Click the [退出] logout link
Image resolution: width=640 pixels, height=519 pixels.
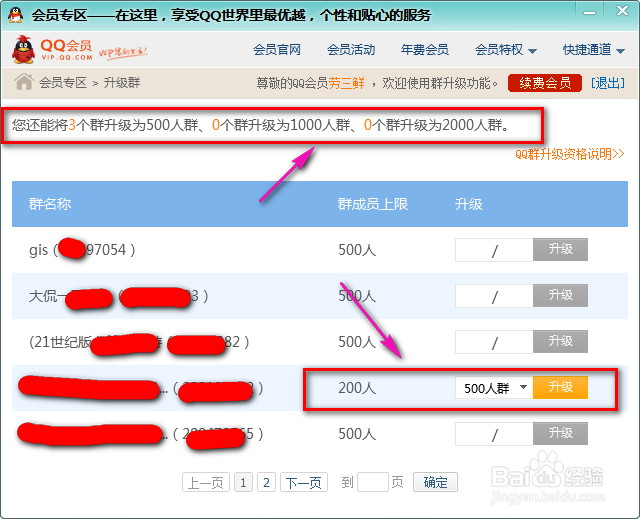pyautogui.click(x=608, y=83)
